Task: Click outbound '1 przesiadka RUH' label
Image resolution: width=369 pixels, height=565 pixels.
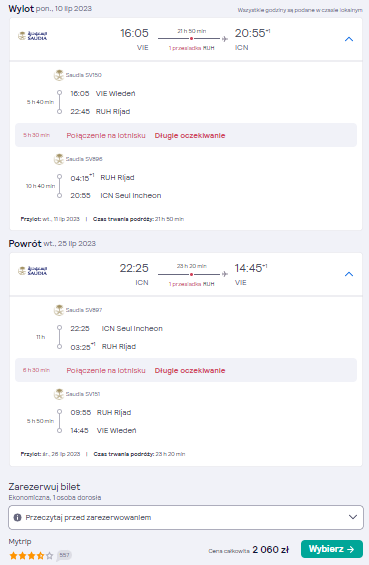Action: point(191,48)
